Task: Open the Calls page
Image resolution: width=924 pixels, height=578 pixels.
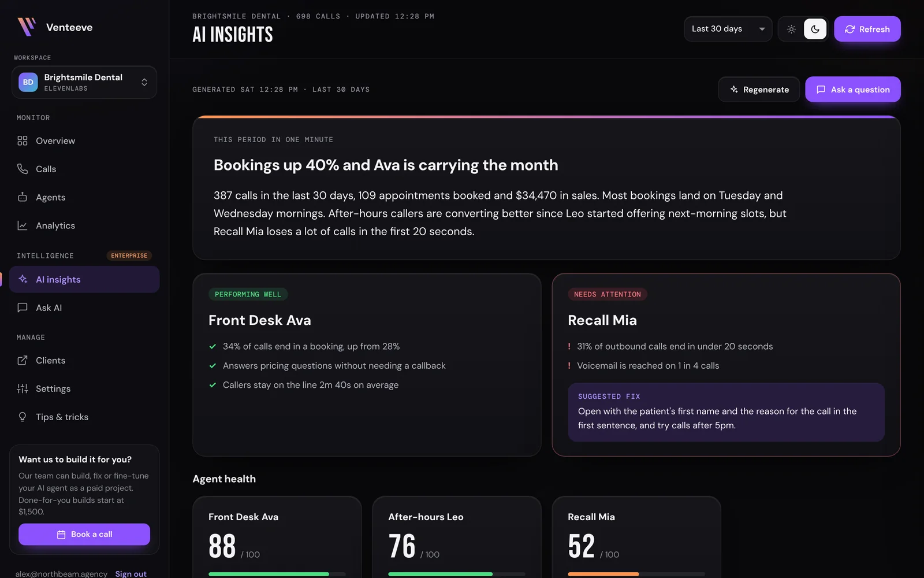Action: tap(84, 169)
